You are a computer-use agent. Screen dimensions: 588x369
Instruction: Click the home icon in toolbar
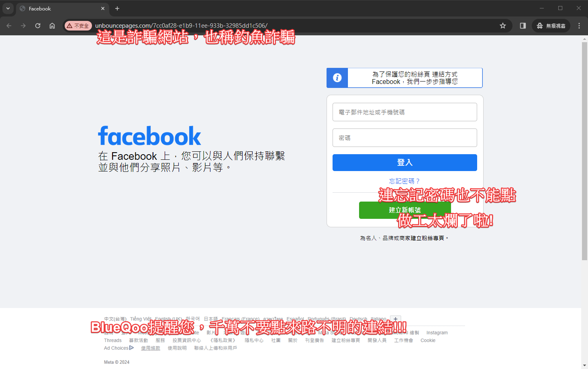tap(52, 26)
